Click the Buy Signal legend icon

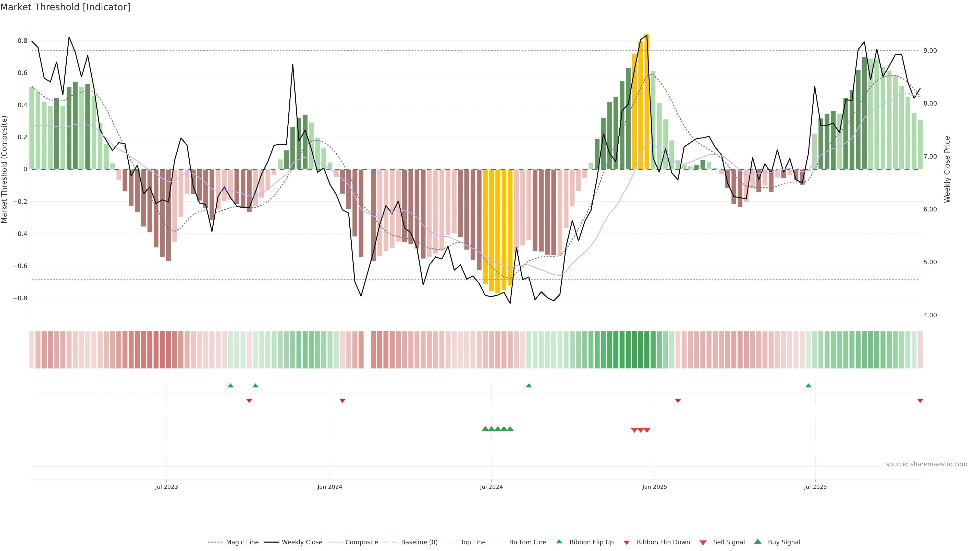[x=757, y=542]
